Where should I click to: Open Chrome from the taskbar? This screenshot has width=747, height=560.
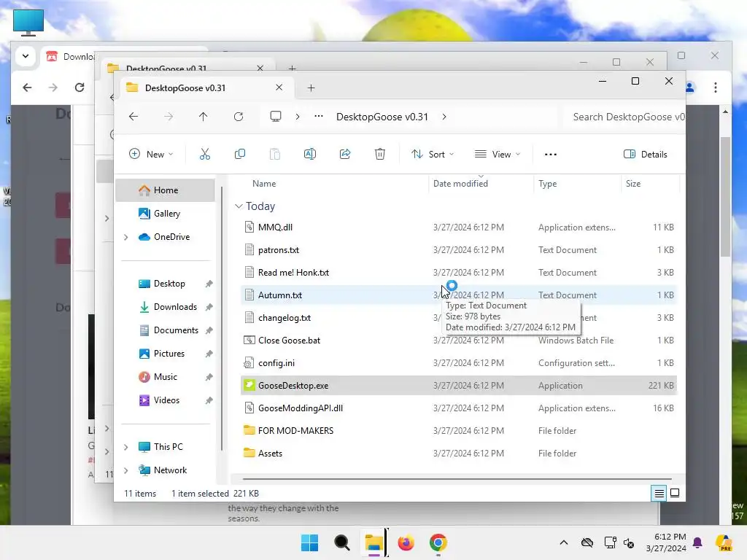[438, 542]
